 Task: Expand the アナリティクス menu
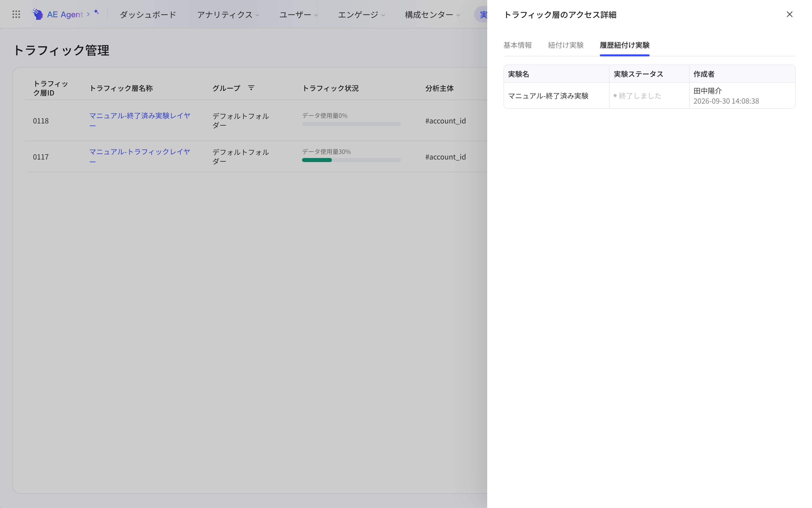click(228, 14)
